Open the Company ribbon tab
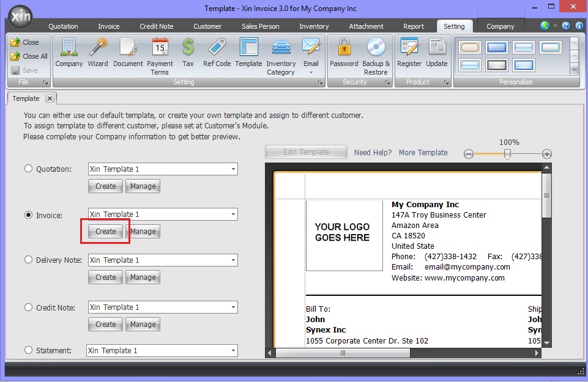The width and height of the screenshot is (588, 382). pyautogui.click(x=501, y=26)
